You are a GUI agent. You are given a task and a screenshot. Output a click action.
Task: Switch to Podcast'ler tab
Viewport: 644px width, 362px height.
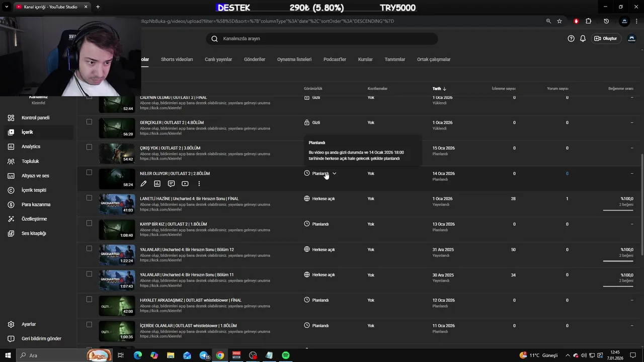pos(335,59)
